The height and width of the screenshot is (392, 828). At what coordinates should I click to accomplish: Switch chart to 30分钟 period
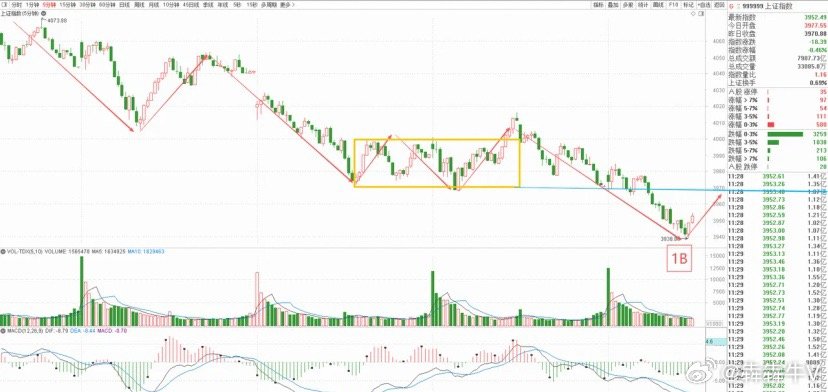pyautogui.click(x=88, y=5)
